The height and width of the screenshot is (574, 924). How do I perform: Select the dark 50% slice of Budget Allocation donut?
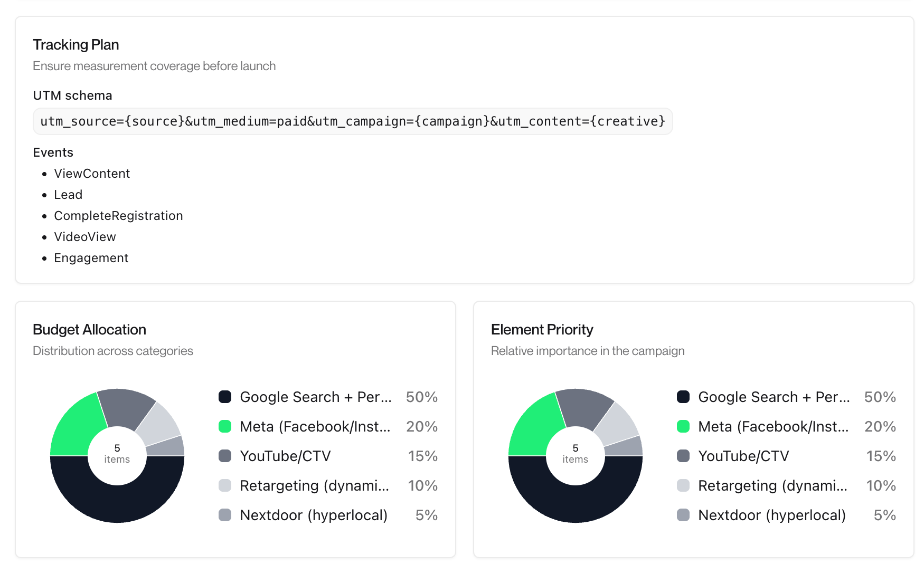coord(117,501)
